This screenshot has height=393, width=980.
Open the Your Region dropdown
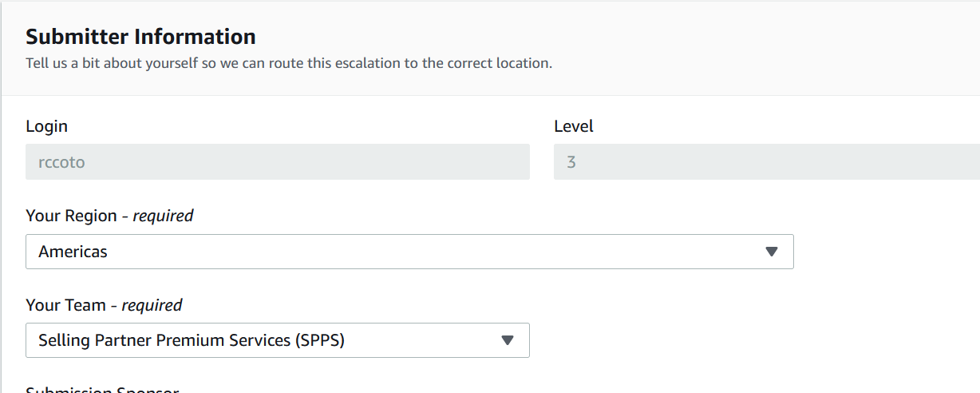point(409,252)
